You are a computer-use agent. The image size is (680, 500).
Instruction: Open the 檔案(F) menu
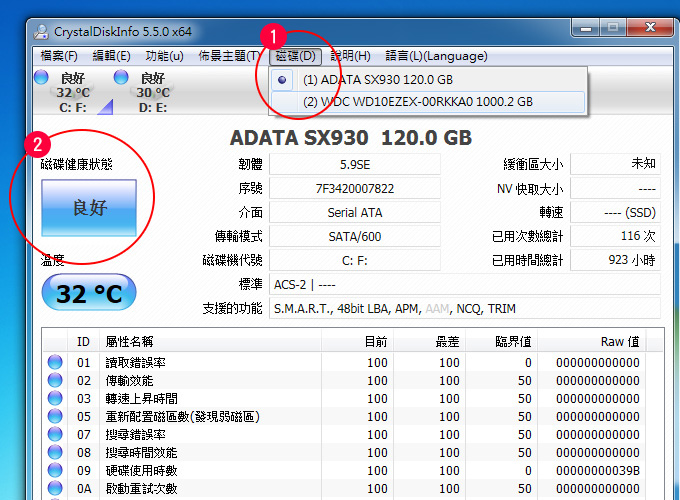[59, 56]
